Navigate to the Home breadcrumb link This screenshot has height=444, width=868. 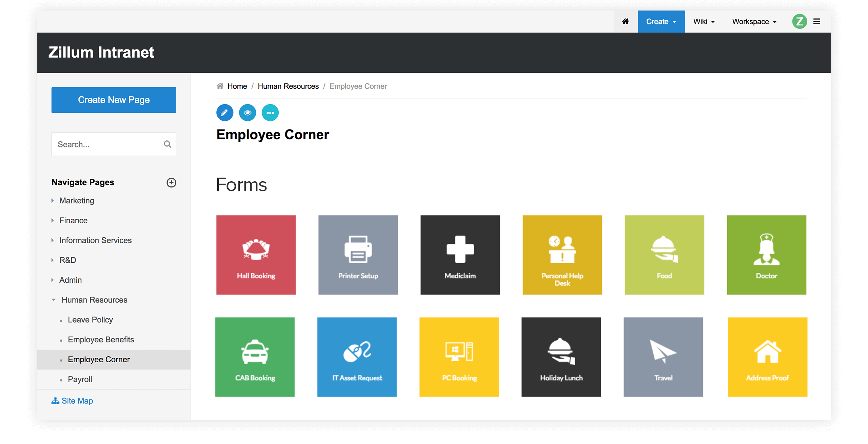(x=237, y=86)
